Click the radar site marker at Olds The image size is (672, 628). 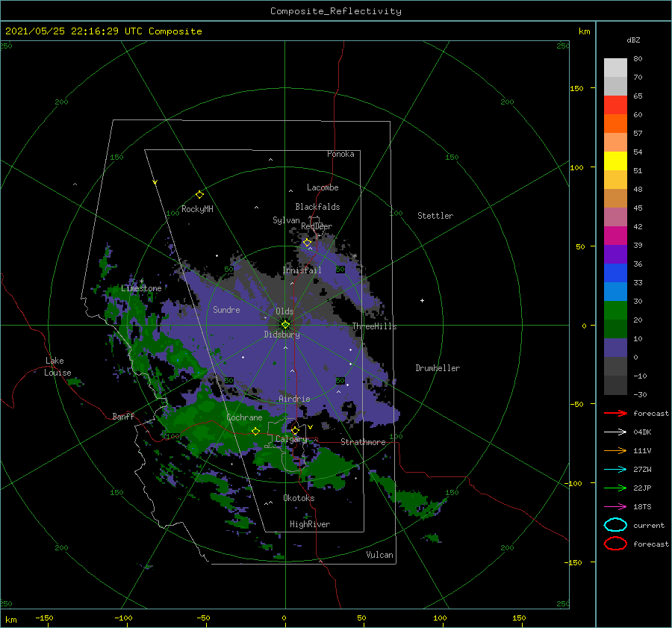coord(285,325)
